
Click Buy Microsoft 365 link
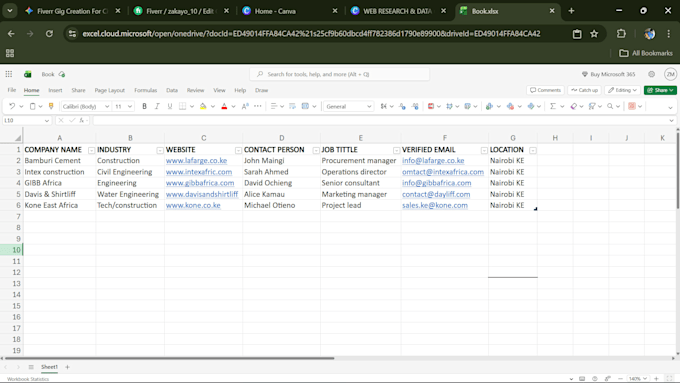point(608,74)
